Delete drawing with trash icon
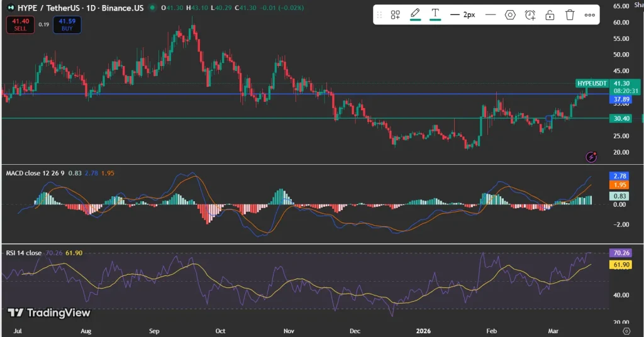 tap(570, 15)
